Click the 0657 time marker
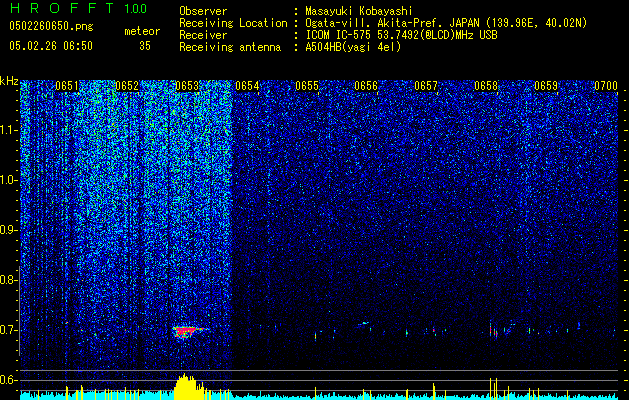The image size is (629, 400). (x=426, y=86)
